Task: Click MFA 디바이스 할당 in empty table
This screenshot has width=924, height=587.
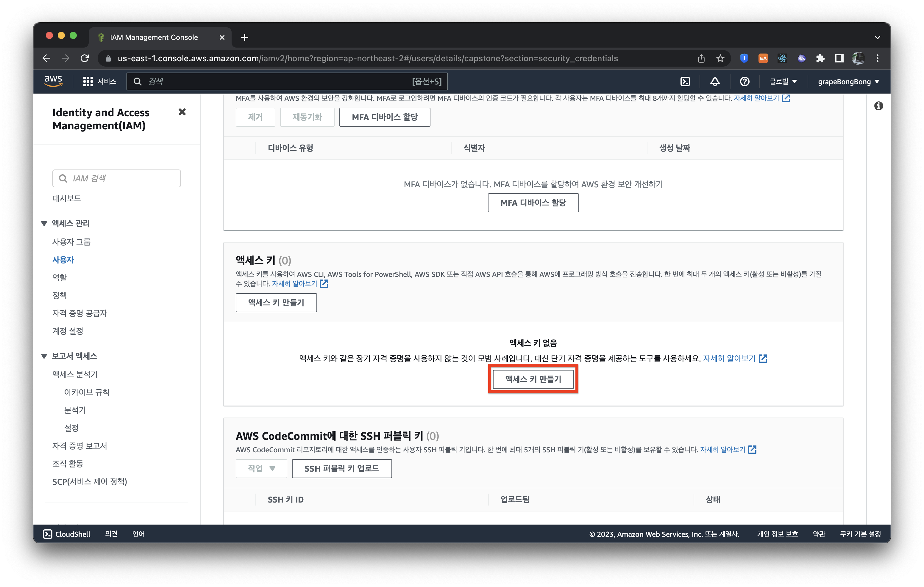Action: [533, 203]
